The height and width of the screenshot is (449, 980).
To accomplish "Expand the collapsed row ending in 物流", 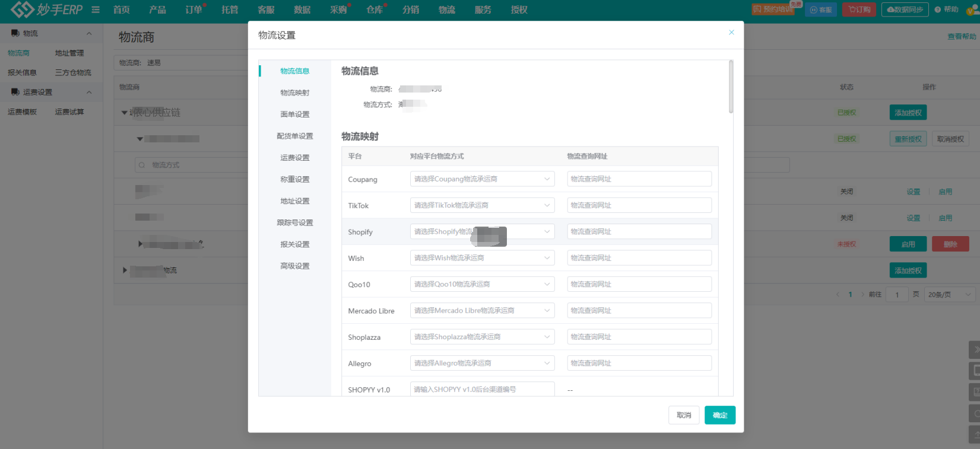I will [125, 270].
